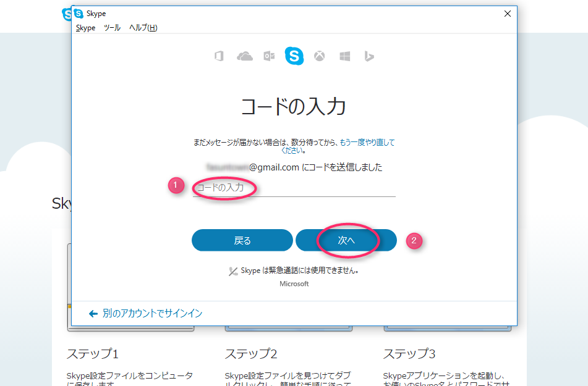Click the OneDrive cloud icon
Viewport: 588px width, 386px height.
[x=244, y=56]
